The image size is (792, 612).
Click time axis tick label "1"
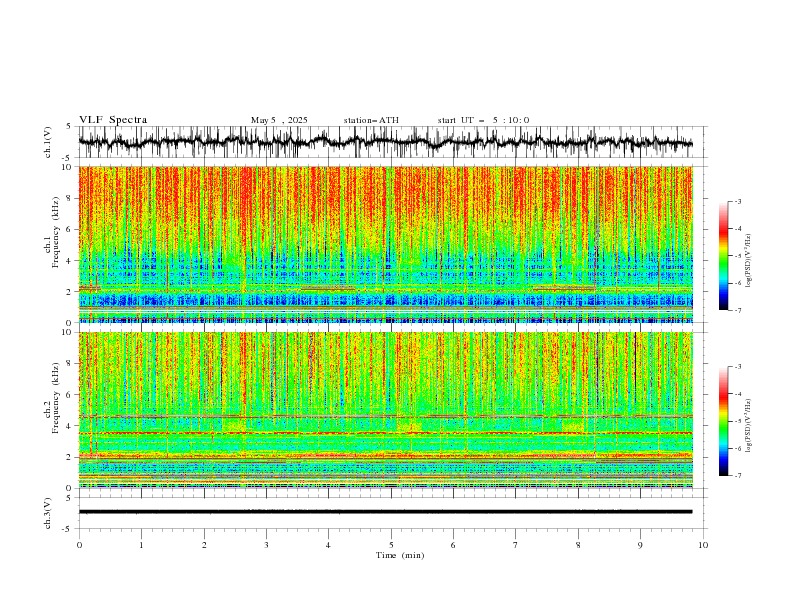point(141,545)
